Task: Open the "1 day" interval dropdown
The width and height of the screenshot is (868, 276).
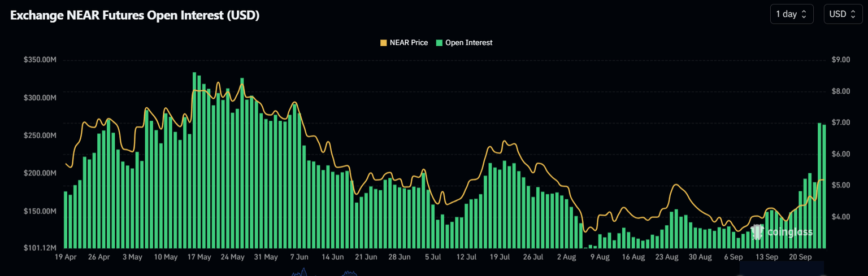Action: coord(791,14)
